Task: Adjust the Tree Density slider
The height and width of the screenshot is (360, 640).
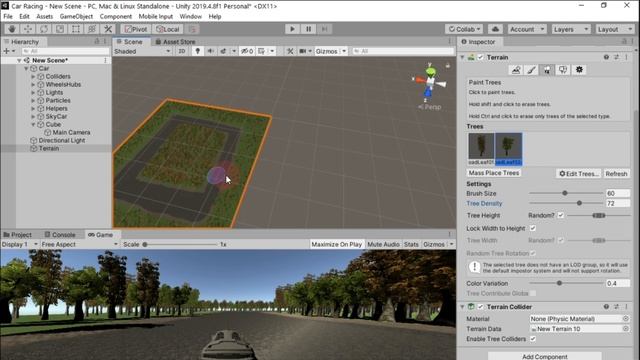Action: [566, 203]
